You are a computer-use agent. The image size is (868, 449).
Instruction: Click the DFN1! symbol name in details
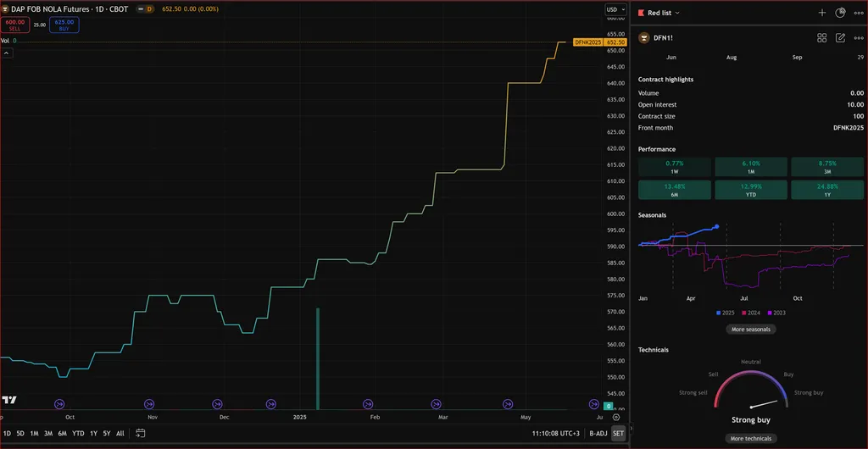point(663,37)
